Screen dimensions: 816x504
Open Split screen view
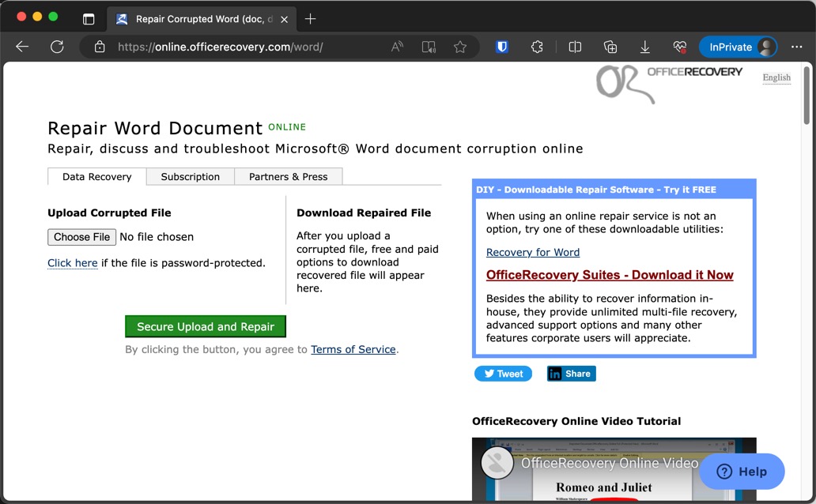tap(575, 47)
